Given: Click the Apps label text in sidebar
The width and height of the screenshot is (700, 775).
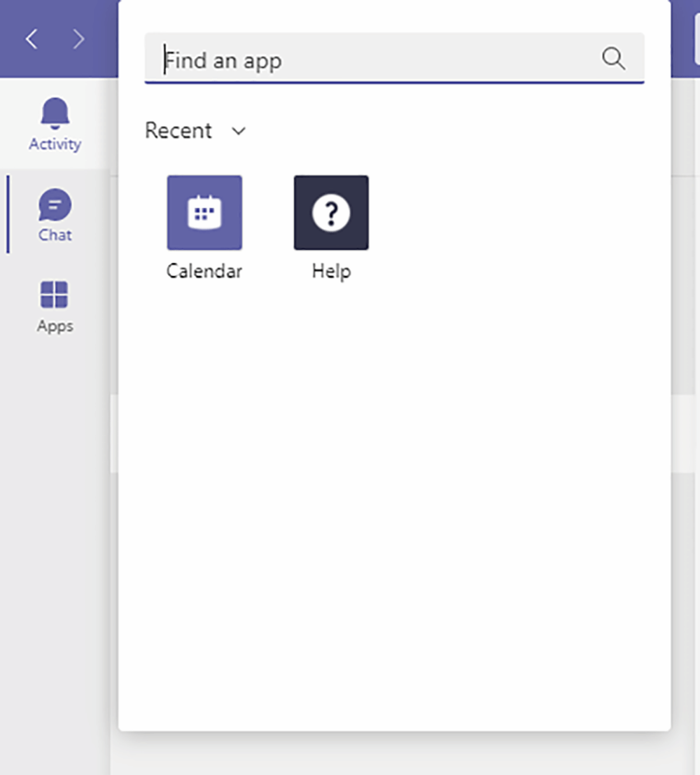Looking at the screenshot, I should coord(54,326).
